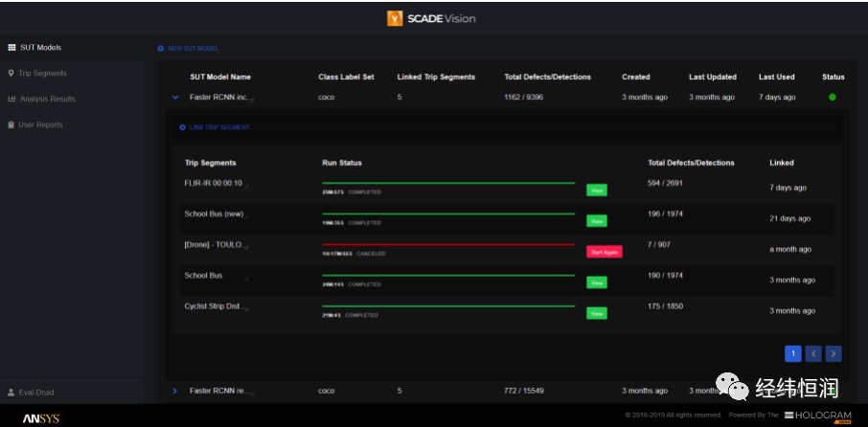Click the FLIR-IR completed progress bar
Image resolution: width=868 pixels, height=427 pixels.
448,183
